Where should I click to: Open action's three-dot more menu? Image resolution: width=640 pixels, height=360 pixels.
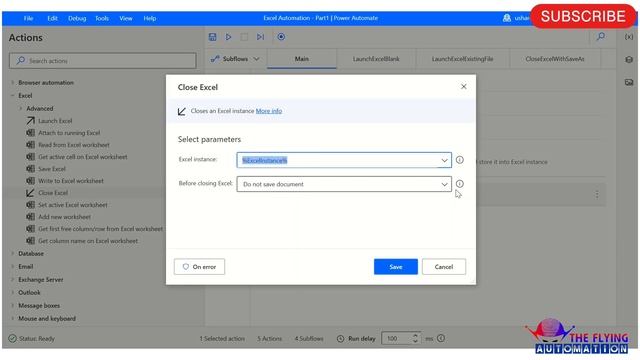coord(597,195)
